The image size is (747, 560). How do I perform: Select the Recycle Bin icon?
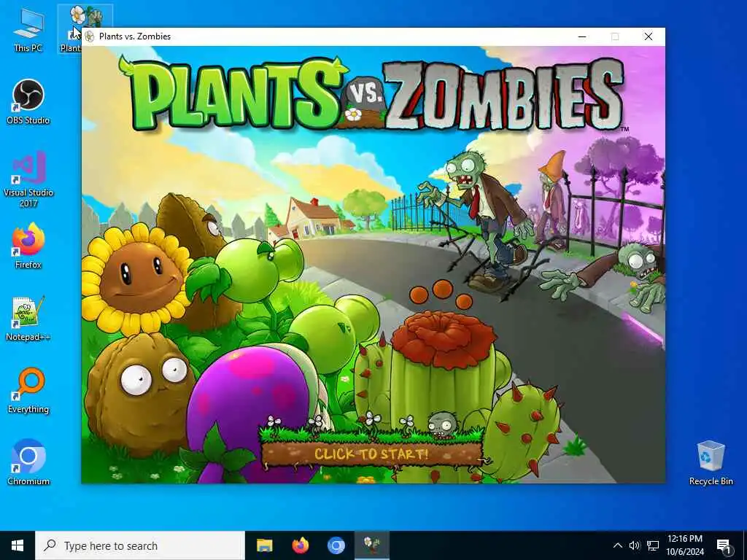pyautogui.click(x=711, y=463)
